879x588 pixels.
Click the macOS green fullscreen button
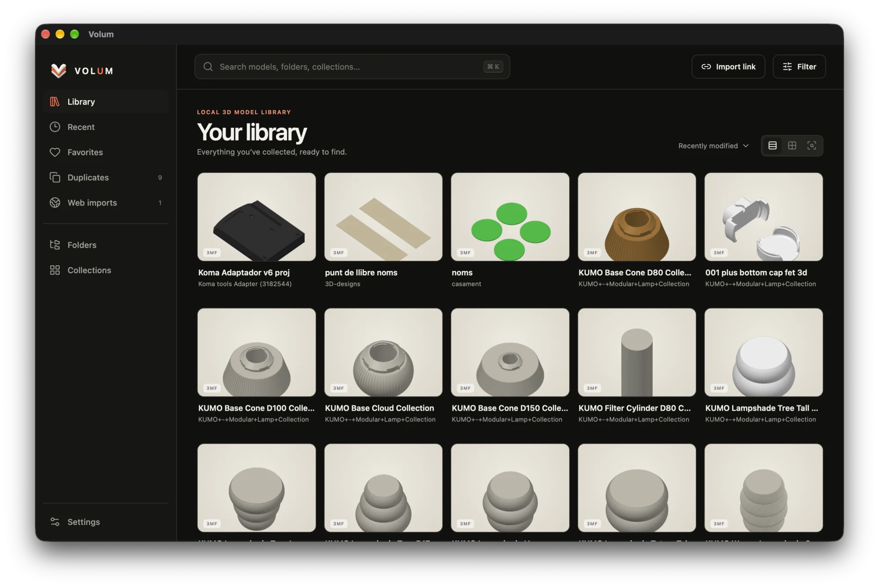(x=75, y=34)
